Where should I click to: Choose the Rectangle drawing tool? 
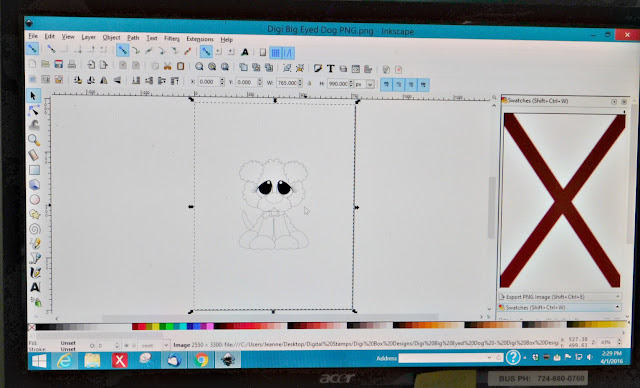[x=34, y=170]
